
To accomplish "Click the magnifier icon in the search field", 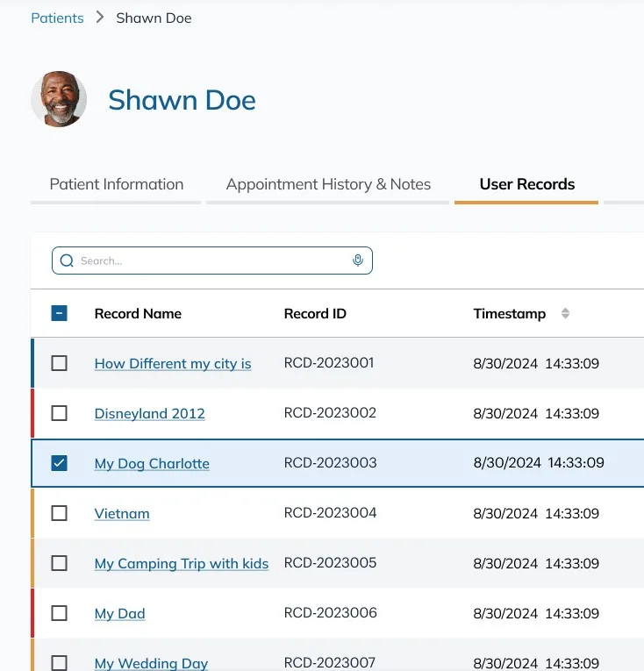I will 67,261.
